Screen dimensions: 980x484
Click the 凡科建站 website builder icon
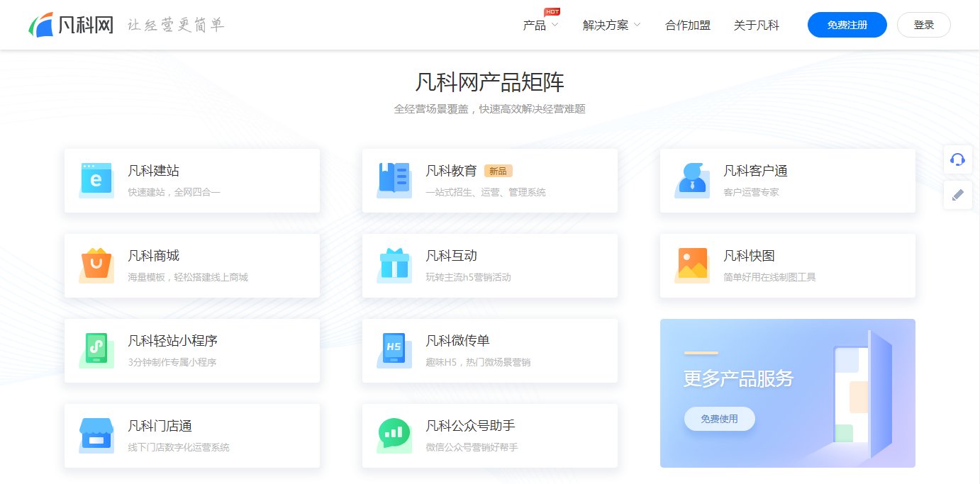click(96, 180)
